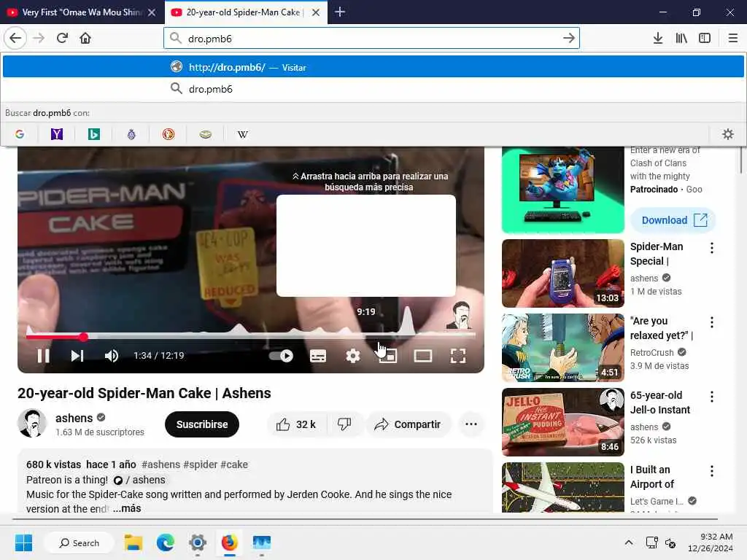Open the ashens channel name link

(x=74, y=418)
